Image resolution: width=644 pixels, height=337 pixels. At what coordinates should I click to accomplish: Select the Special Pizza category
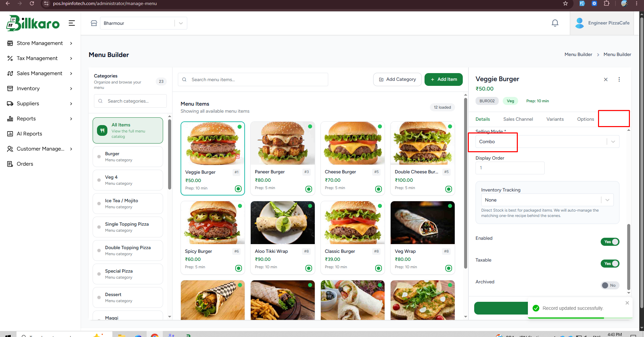click(x=128, y=274)
